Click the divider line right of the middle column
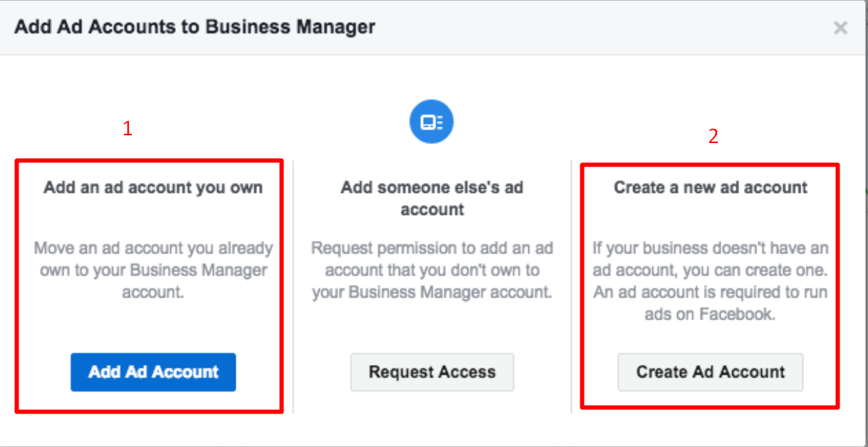The image size is (868, 447). [571, 286]
